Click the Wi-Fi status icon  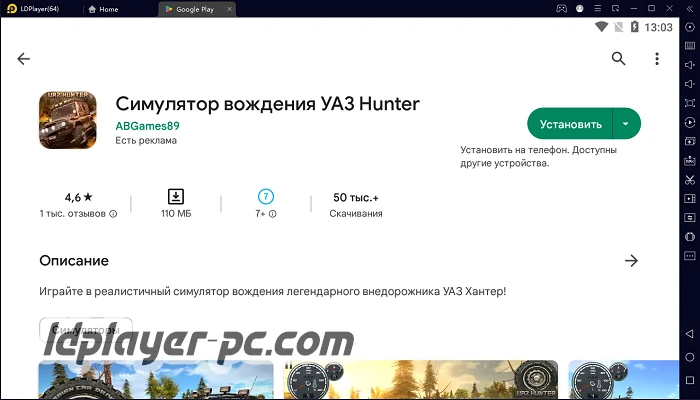[601, 27]
